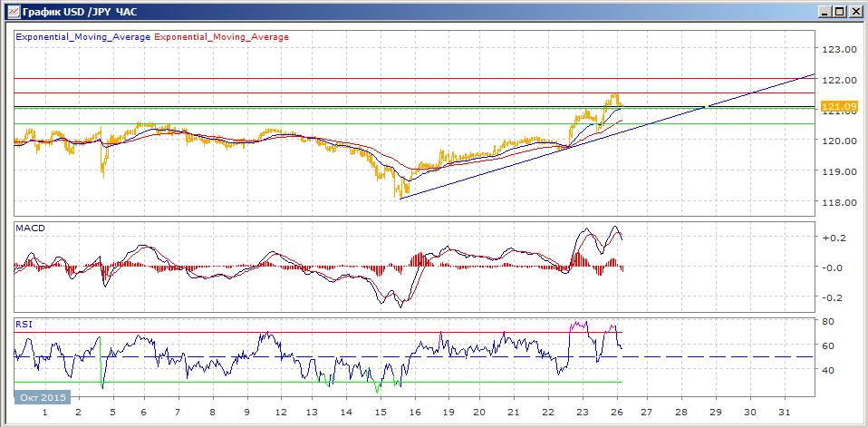Click date 31 on the time axis
Screen dimensions: 868x428
click(784, 413)
